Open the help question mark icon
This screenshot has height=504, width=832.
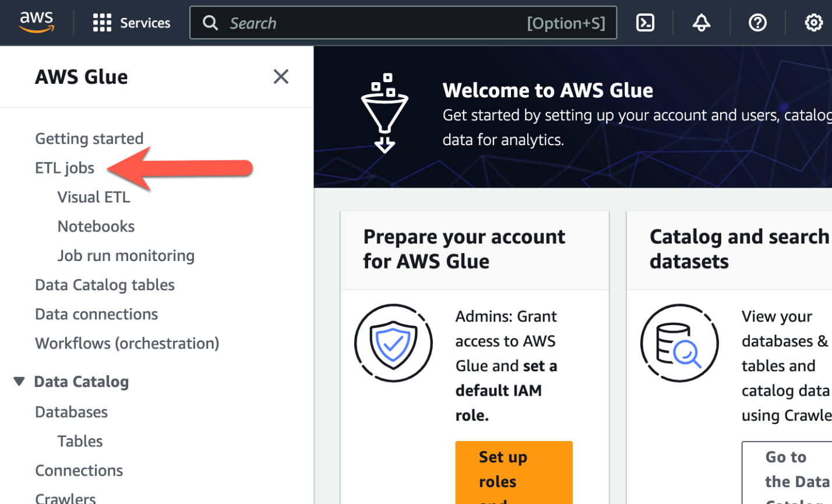pyautogui.click(x=757, y=23)
